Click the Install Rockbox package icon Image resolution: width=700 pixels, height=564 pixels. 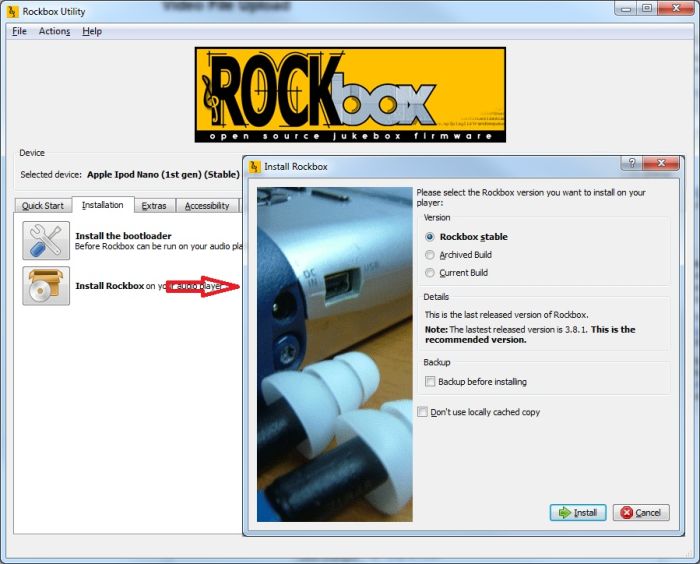tap(46, 286)
